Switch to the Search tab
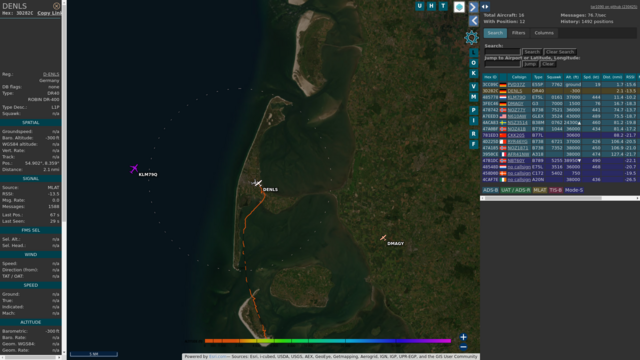The height and width of the screenshot is (360, 640). (x=495, y=33)
